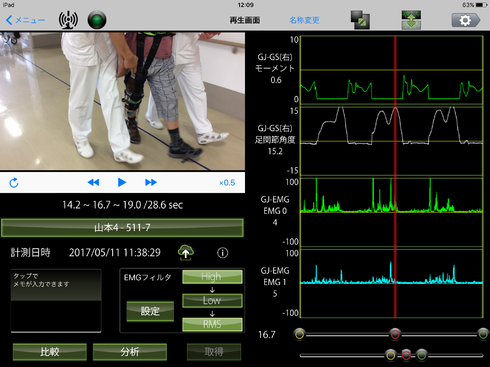Upload the data with the cloud icon
Image resolution: width=490 pixels, height=367 pixels.
click(186, 252)
